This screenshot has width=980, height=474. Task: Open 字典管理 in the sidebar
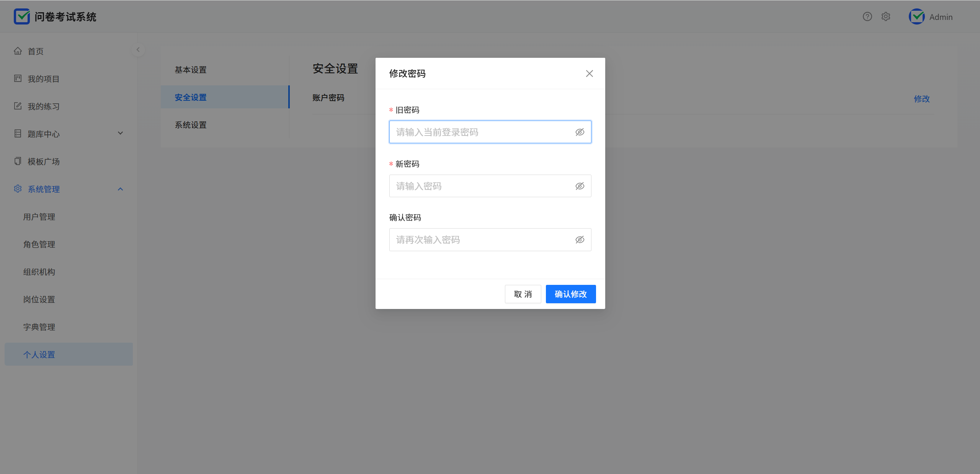[x=69, y=327]
